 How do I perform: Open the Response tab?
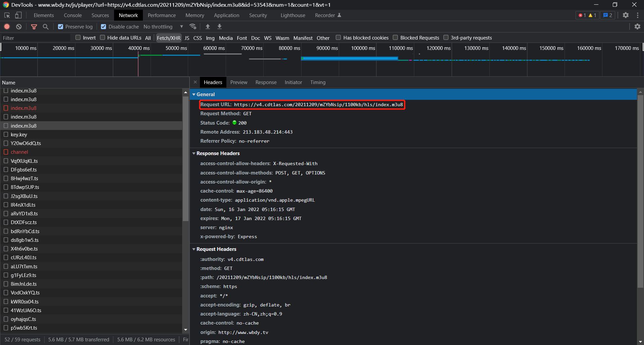[266, 82]
